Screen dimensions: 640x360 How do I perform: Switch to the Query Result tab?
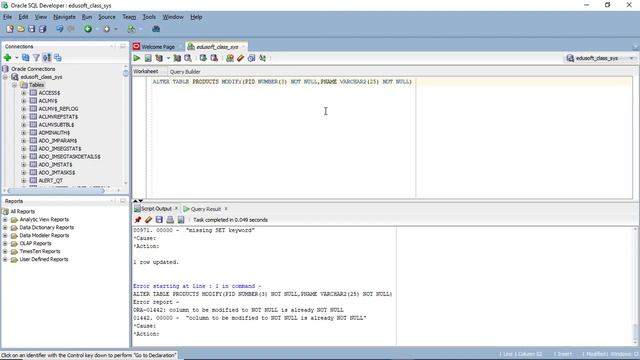tap(206, 209)
